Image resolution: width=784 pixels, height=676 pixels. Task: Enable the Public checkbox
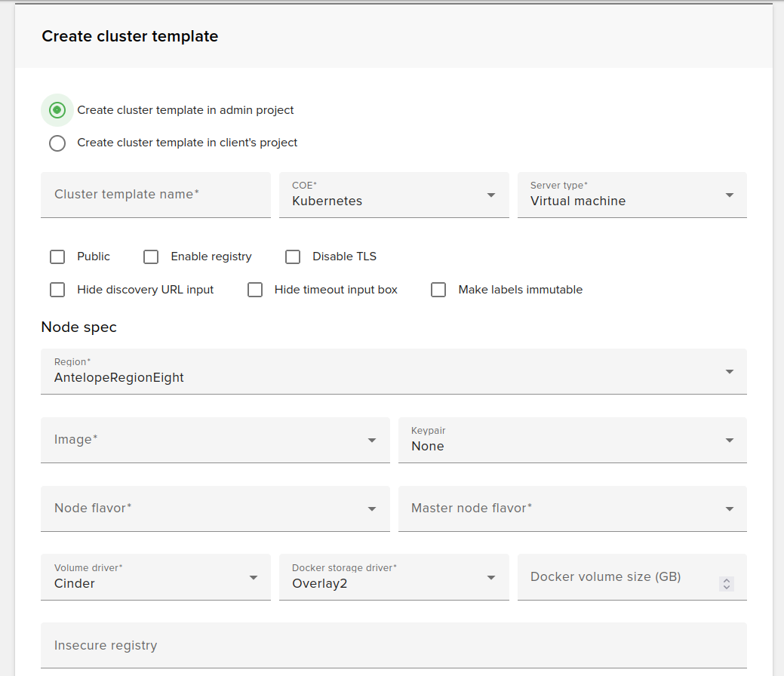coord(57,257)
